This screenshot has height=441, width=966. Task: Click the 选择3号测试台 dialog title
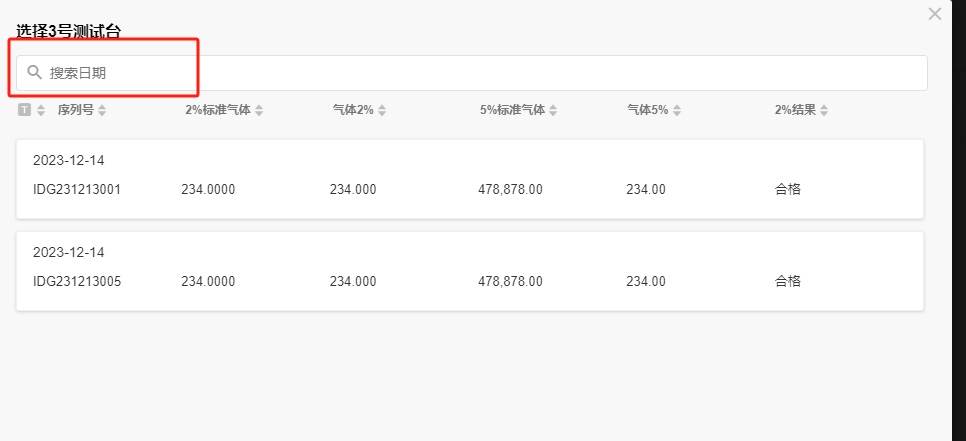(68, 31)
